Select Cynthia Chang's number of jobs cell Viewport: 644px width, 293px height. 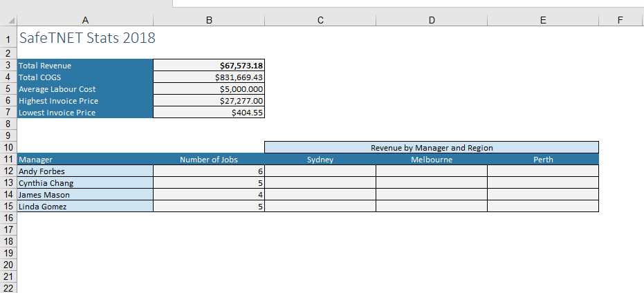pyautogui.click(x=209, y=183)
